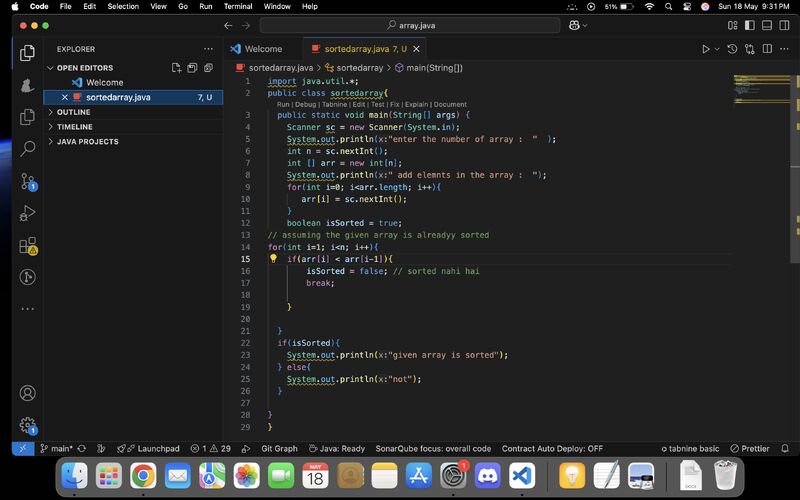The image size is (800, 500).
Task: Open the Manage gear icon
Action: 28,425
